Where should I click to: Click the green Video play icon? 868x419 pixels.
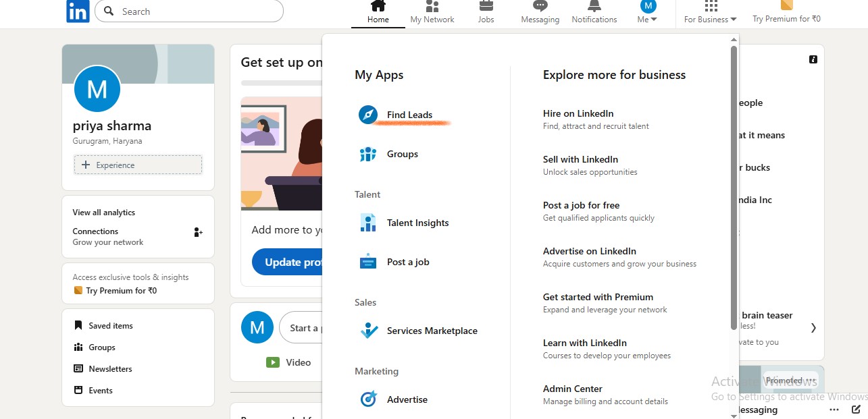pos(273,362)
